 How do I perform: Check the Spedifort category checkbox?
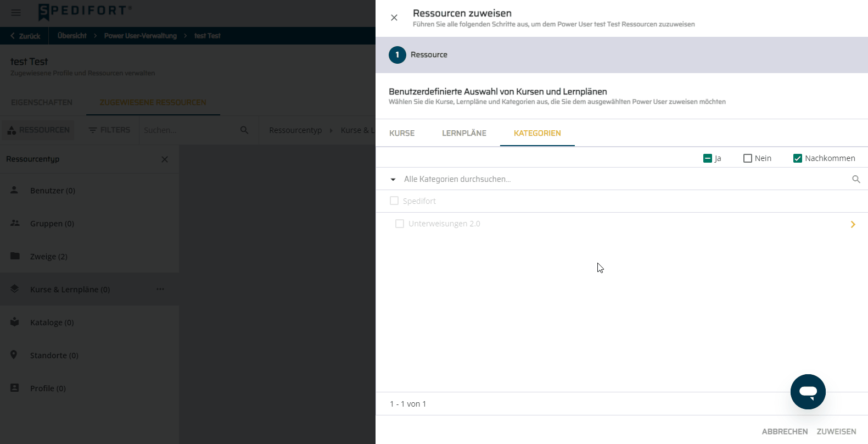[394, 201]
